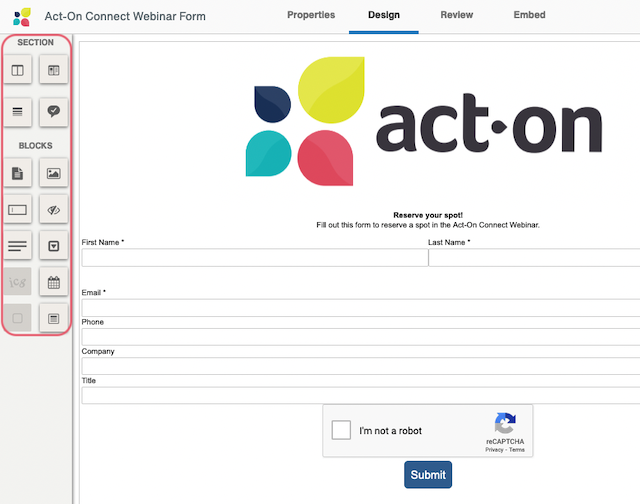
Task: Open the reCAPTCHA Privacy link
Action: point(494,450)
